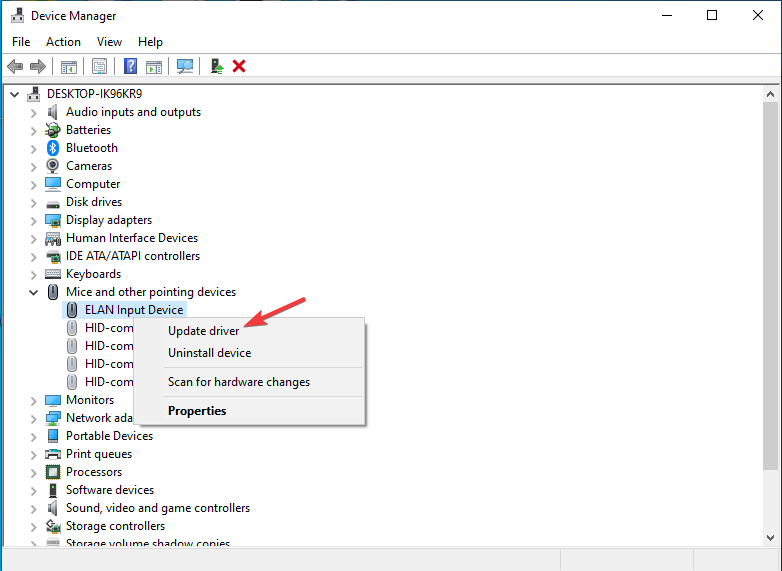Open the View menu
782x571 pixels.
(109, 42)
